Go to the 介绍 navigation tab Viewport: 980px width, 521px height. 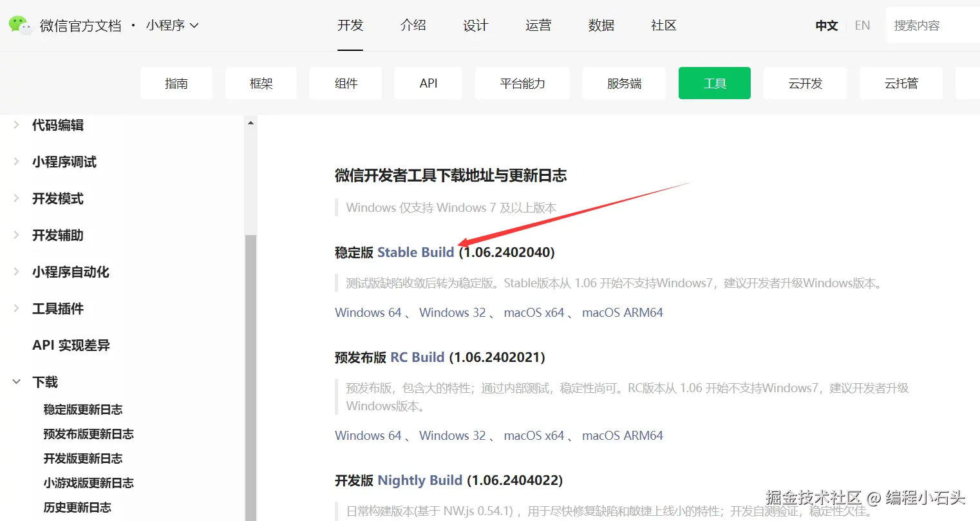pos(413,25)
